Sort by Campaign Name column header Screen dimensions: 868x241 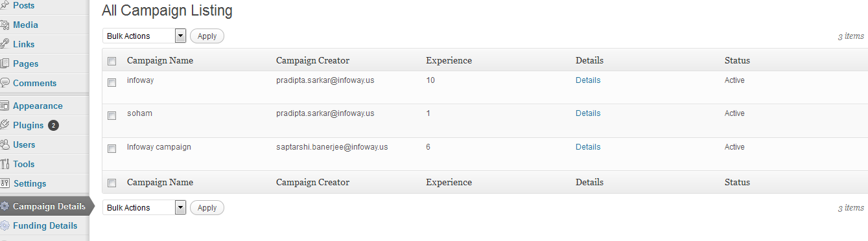[x=160, y=60]
